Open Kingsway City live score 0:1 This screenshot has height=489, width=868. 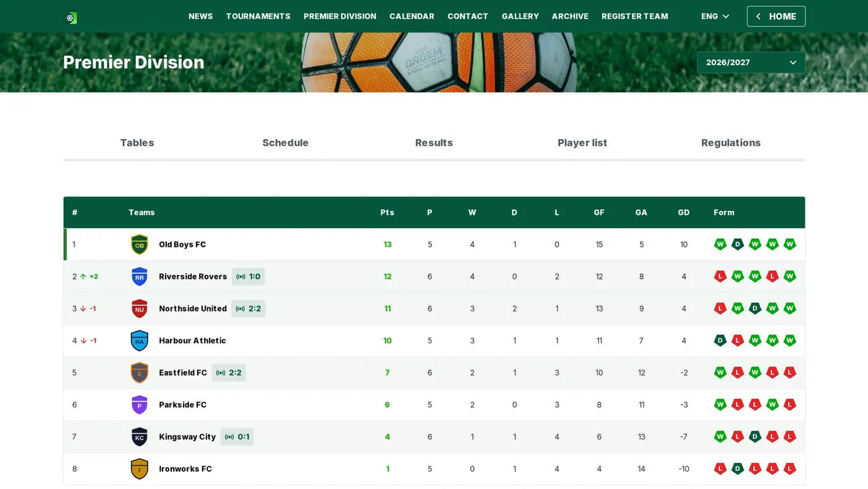(237, 437)
